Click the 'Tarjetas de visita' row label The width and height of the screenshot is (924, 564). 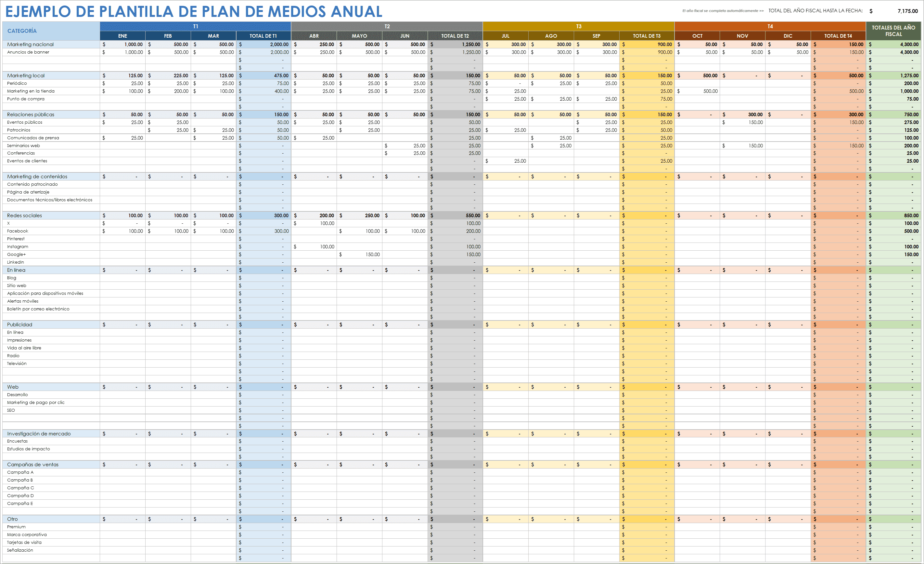pyautogui.click(x=24, y=542)
